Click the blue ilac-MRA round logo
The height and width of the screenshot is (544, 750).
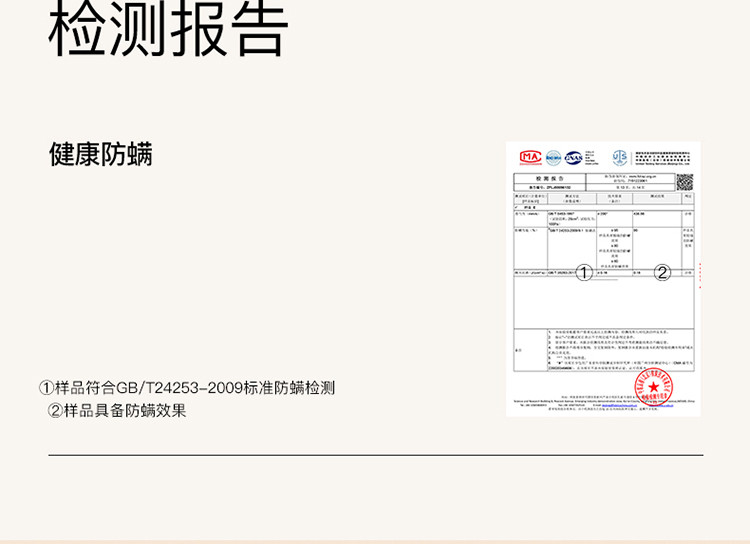553,157
